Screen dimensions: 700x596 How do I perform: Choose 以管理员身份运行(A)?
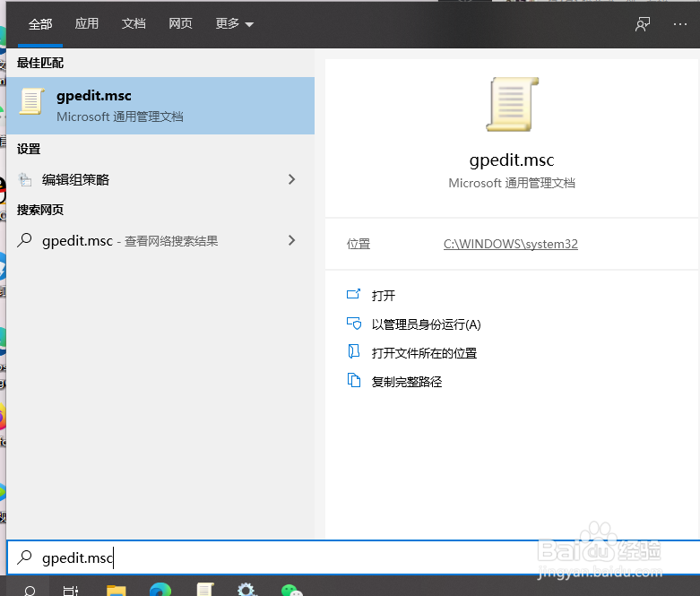(x=426, y=324)
